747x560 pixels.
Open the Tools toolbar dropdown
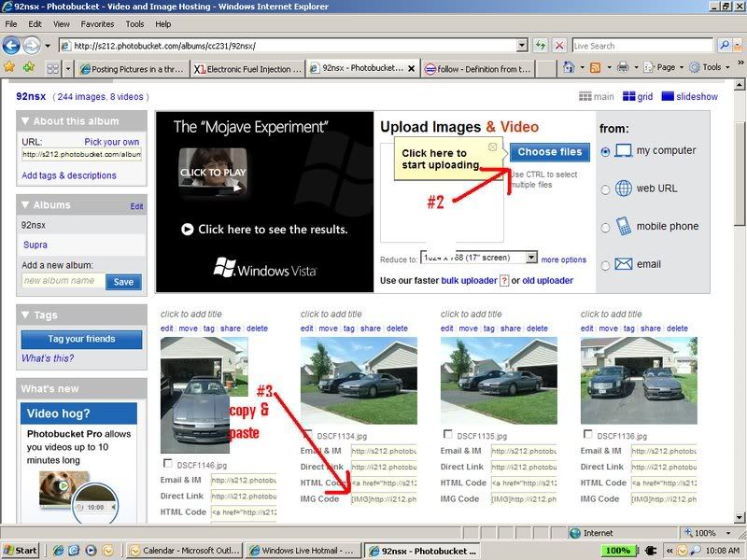[710, 67]
